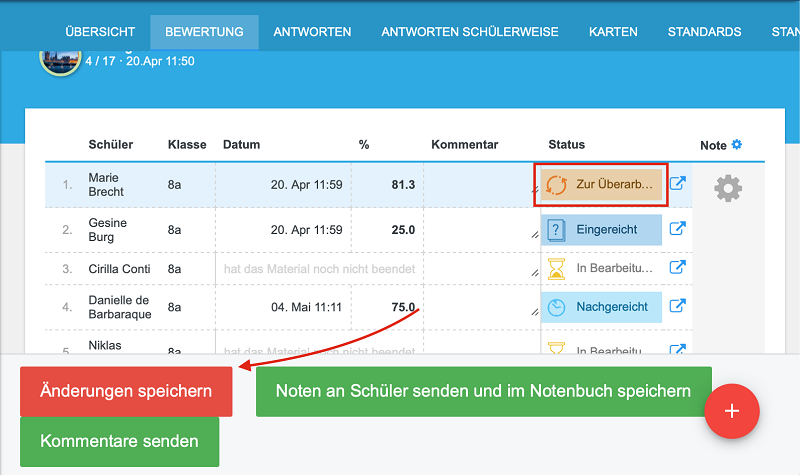This screenshot has width=800, height=475.
Task: Open Gesine Burg's submission via external link icon
Action: (678, 229)
